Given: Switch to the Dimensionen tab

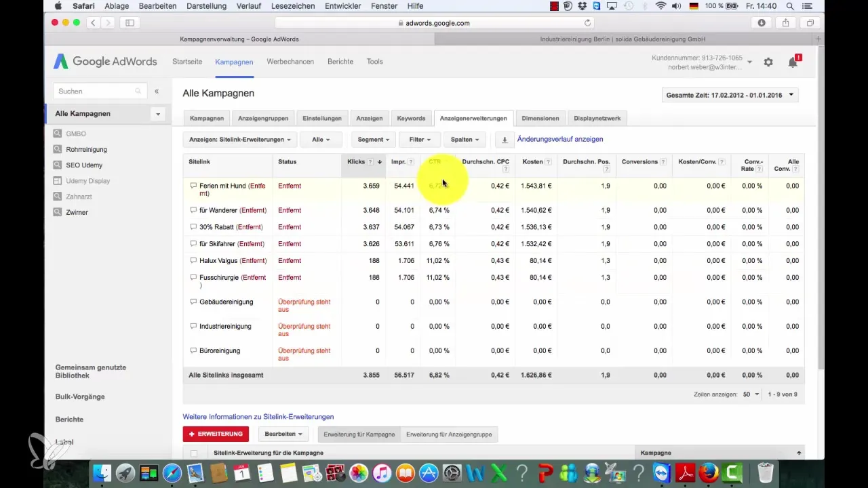Looking at the screenshot, I should tap(540, 118).
